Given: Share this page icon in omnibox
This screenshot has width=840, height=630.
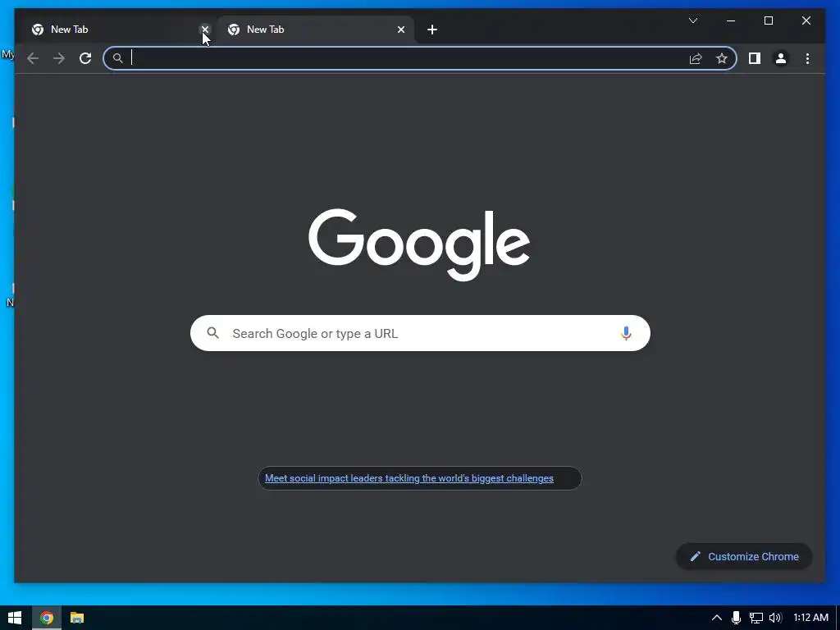Looking at the screenshot, I should [x=696, y=58].
